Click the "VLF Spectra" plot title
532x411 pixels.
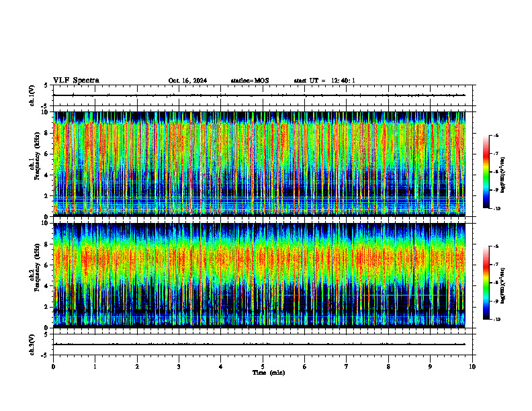point(76,81)
